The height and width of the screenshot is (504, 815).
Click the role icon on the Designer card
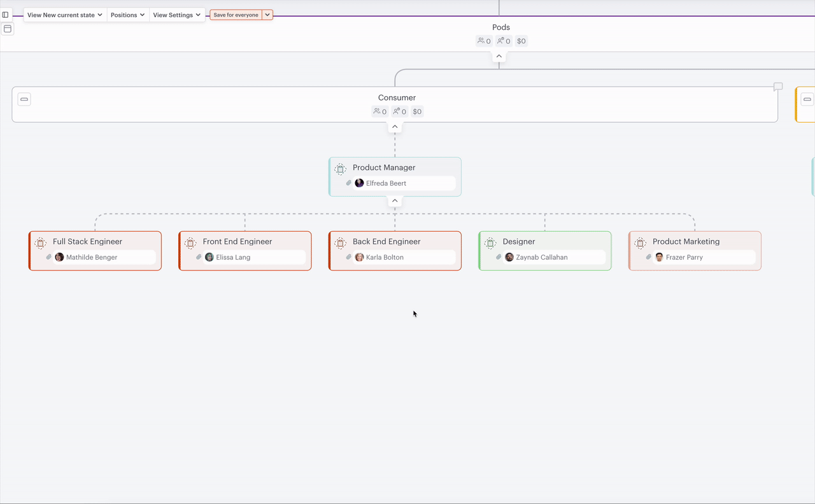tap(490, 242)
